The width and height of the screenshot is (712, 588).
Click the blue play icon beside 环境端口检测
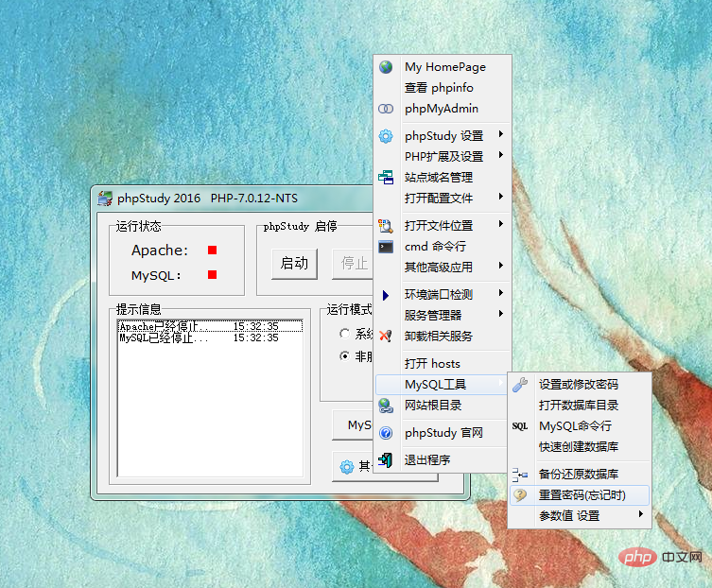[386, 296]
